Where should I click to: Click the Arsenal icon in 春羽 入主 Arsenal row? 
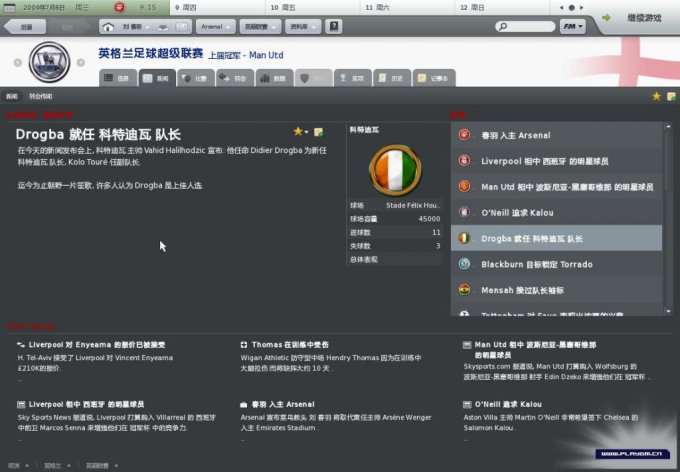[464, 135]
